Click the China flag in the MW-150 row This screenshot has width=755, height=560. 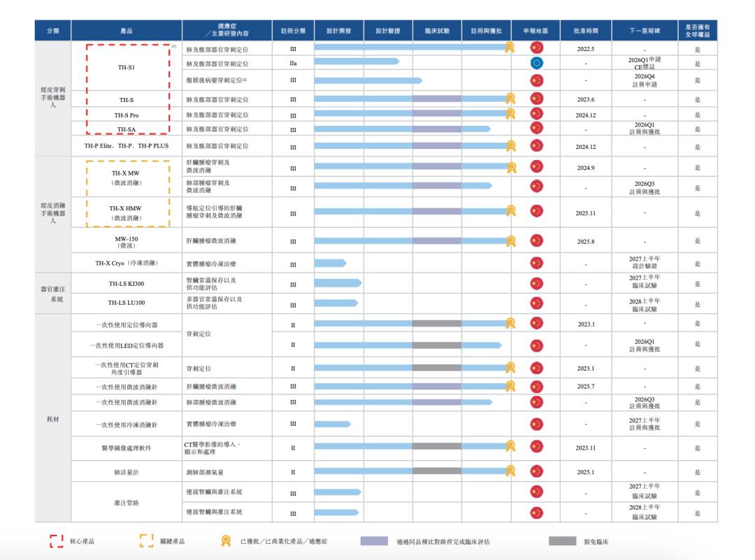click(536, 240)
